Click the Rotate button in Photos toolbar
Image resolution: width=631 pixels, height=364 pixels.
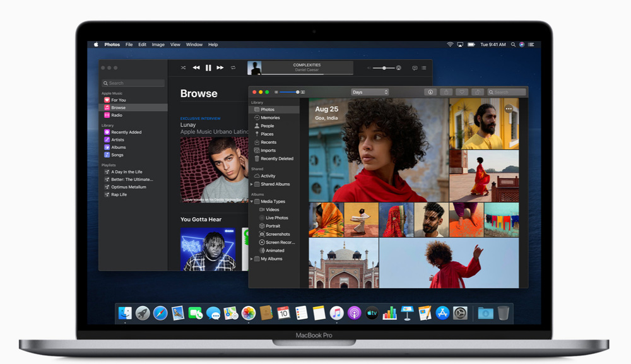coord(477,92)
